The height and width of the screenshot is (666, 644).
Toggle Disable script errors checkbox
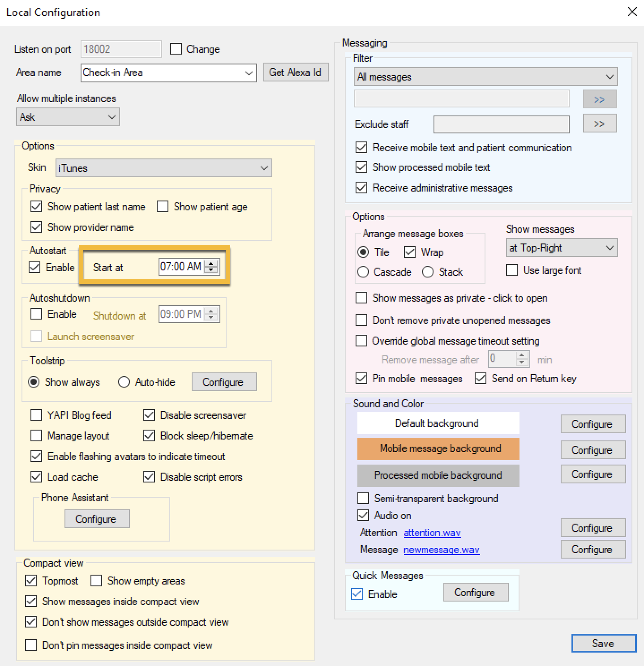[149, 477]
